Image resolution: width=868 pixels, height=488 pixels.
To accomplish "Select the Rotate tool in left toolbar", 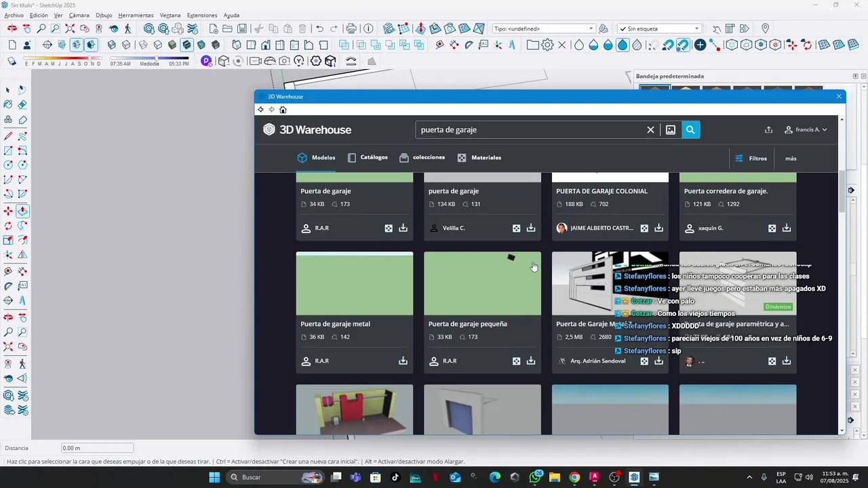I will pyautogui.click(x=8, y=226).
